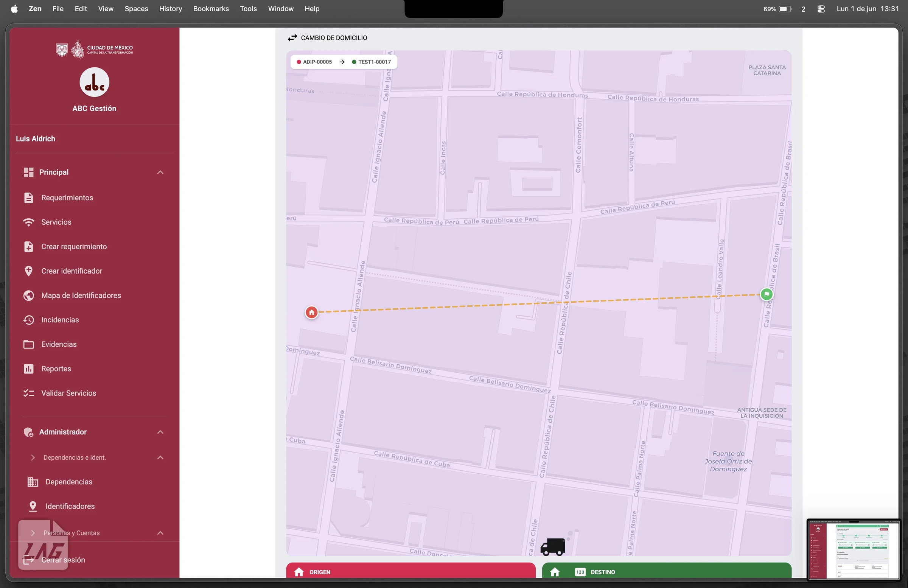
Task: Click the TEST1-00017 destination label
Action: [371, 62]
